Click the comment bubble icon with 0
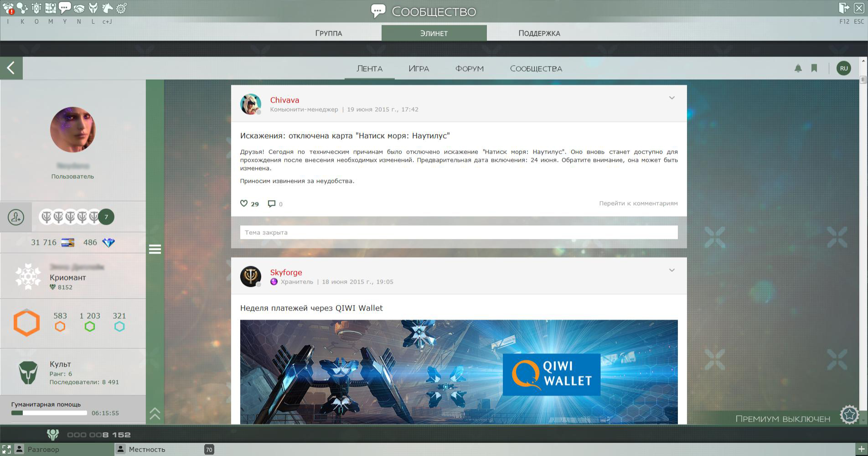This screenshot has height=456, width=868. click(x=272, y=204)
